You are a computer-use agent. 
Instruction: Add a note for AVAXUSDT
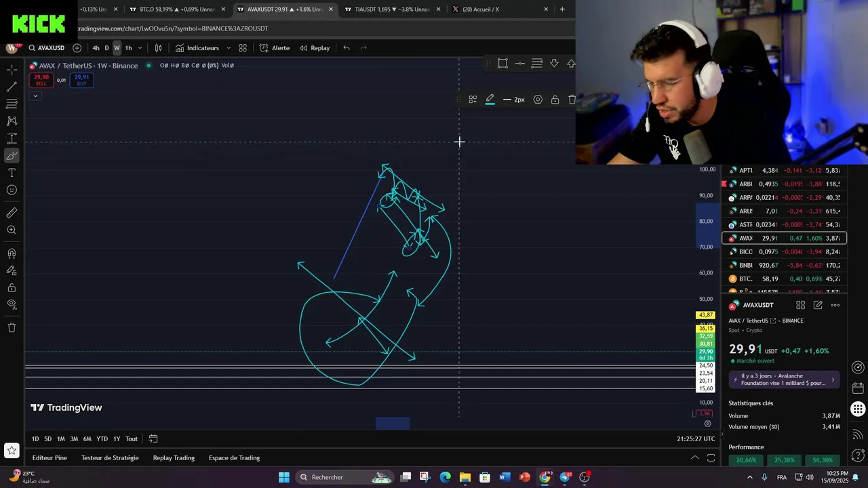[x=818, y=305]
